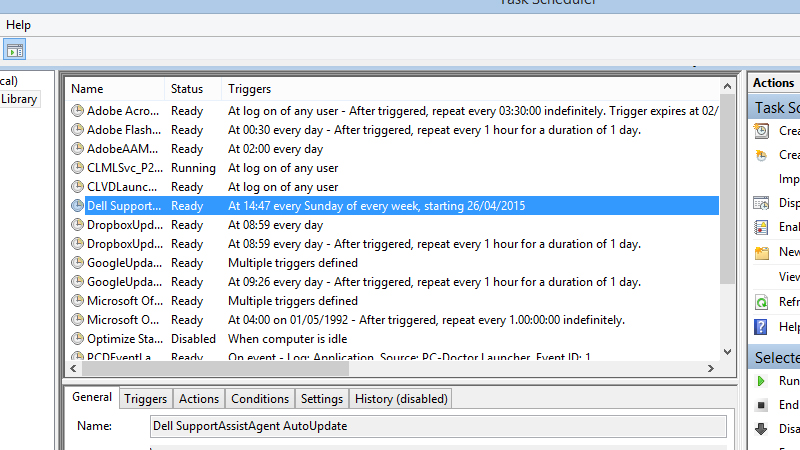
Task: Click the Create Task icon with star
Action: pyautogui.click(x=761, y=155)
